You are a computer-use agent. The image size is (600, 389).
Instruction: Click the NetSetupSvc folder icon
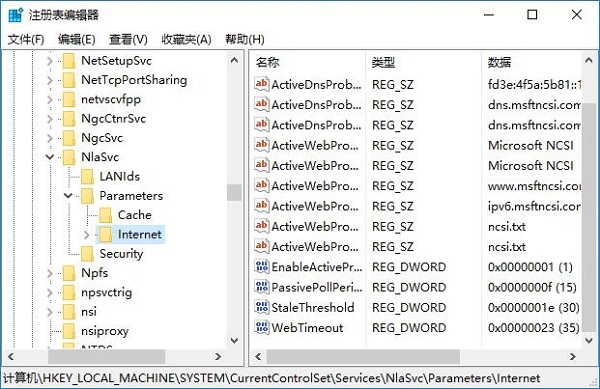tap(69, 61)
